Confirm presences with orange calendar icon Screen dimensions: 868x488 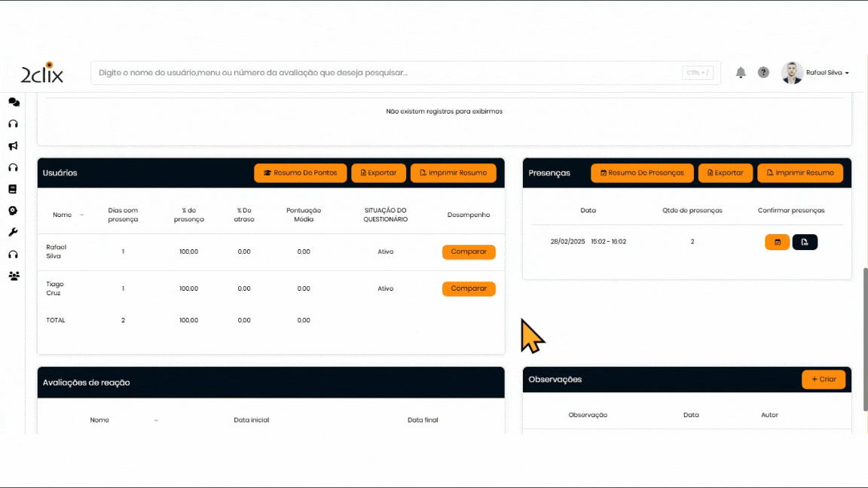(x=777, y=242)
